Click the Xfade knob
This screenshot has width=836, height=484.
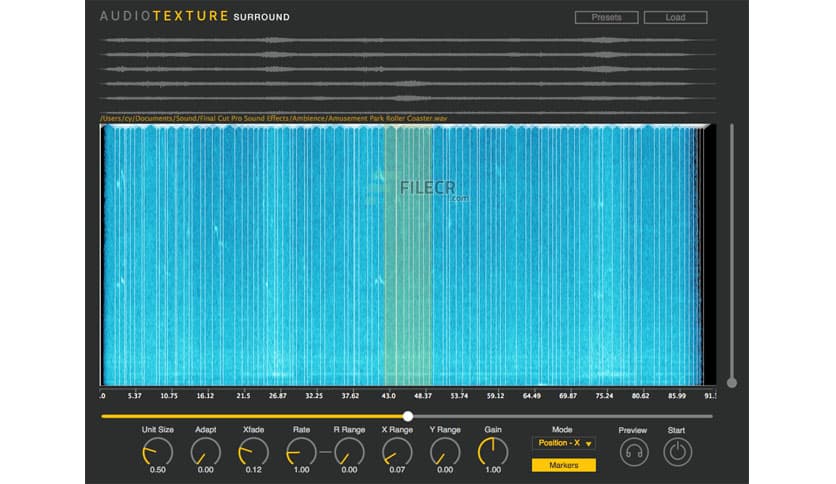coord(253,452)
